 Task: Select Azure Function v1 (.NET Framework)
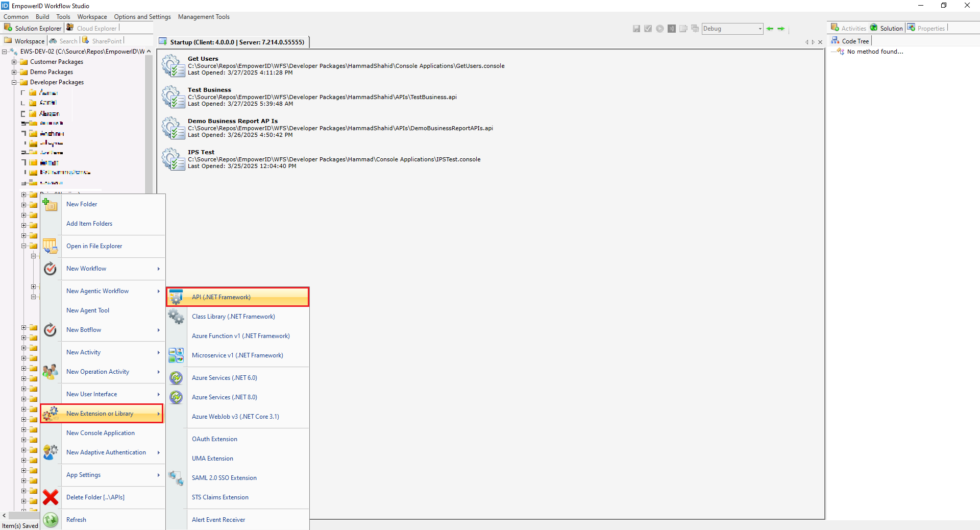pyautogui.click(x=241, y=336)
